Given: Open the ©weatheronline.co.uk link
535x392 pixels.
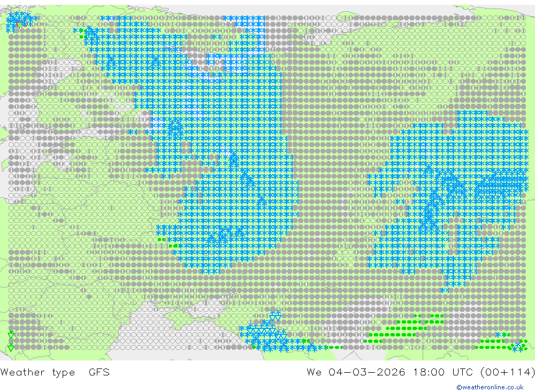Looking at the screenshot, I should pyautogui.click(x=490, y=387).
